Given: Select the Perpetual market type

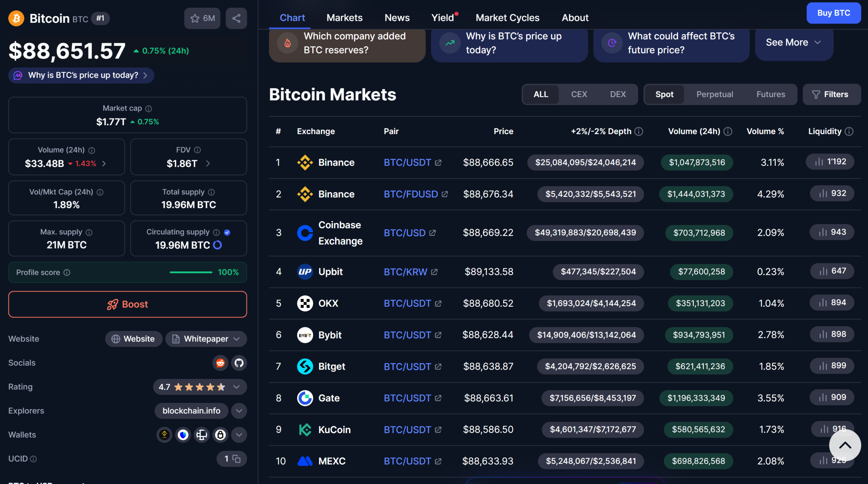Looking at the screenshot, I should pos(715,94).
